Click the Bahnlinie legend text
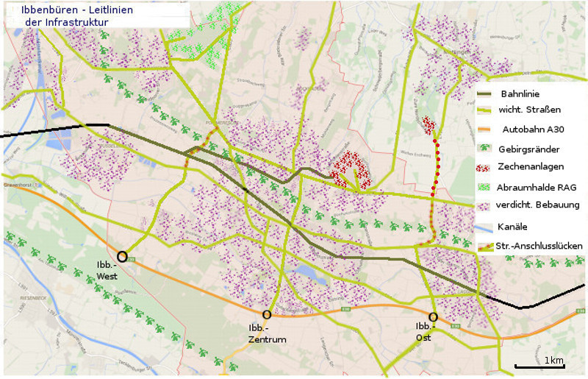Image resolution: width=588 pixels, height=379 pixels. pyautogui.click(x=520, y=94)
